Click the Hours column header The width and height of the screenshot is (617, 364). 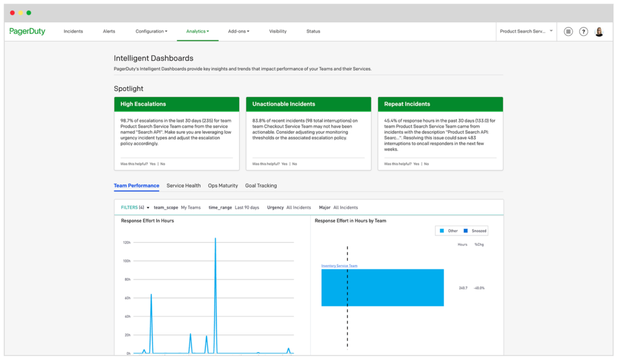coord(462,245)
